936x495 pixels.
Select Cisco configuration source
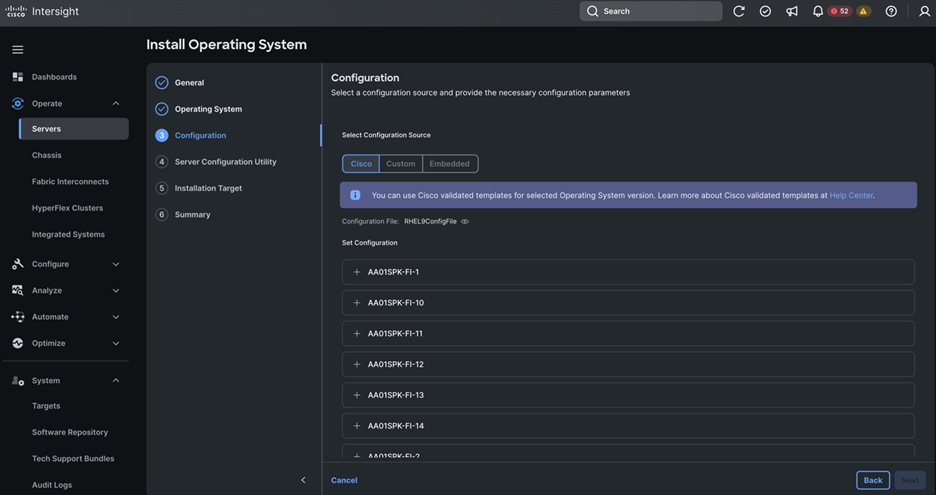[361, 164]
